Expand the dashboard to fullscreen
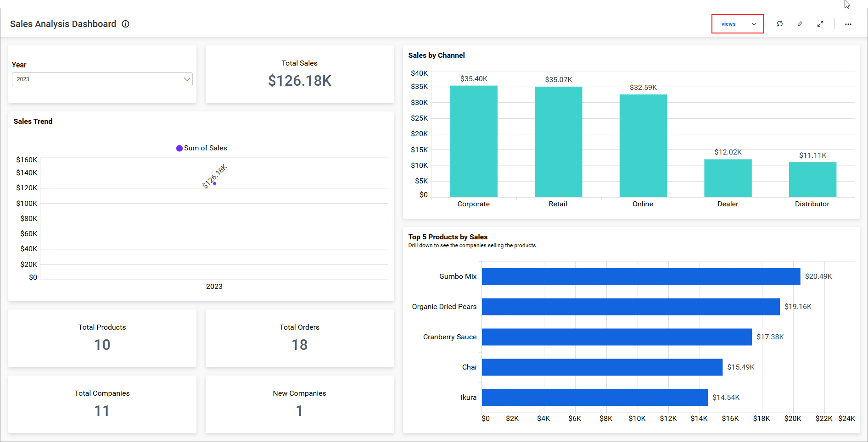The height and width of the screenshot is (442, 868). click(x=821, y=23)
